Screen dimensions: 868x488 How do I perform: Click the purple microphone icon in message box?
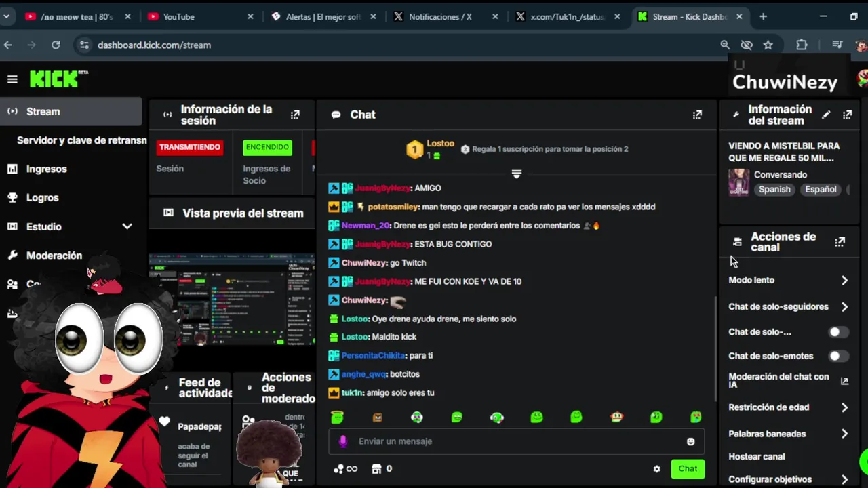pos(342,441)
